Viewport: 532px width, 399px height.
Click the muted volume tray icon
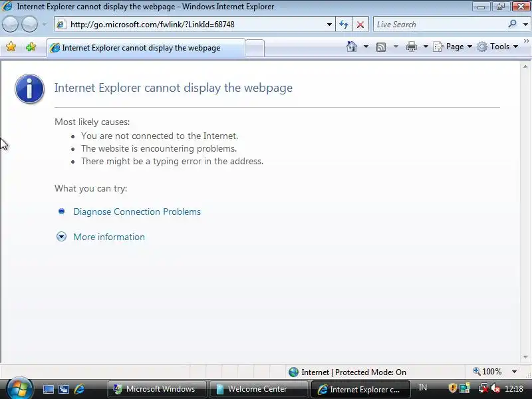point(495,388)
